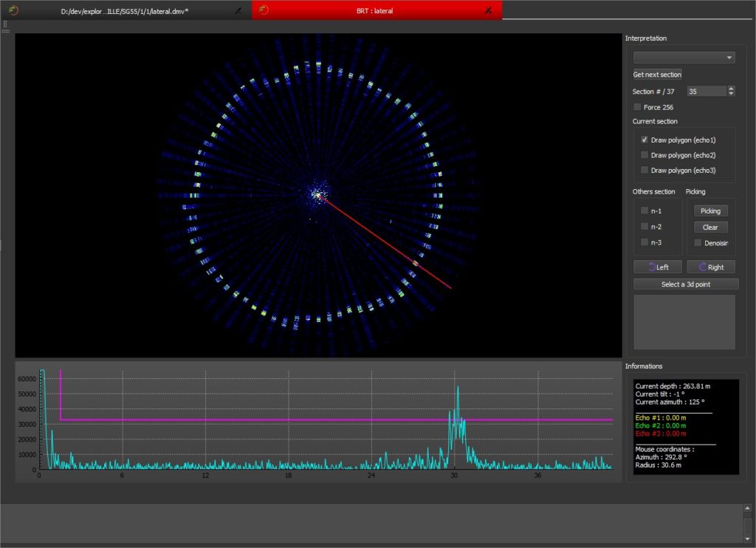
Task: Enable Draw polygon (echo2)
Action: pos(645,154)
